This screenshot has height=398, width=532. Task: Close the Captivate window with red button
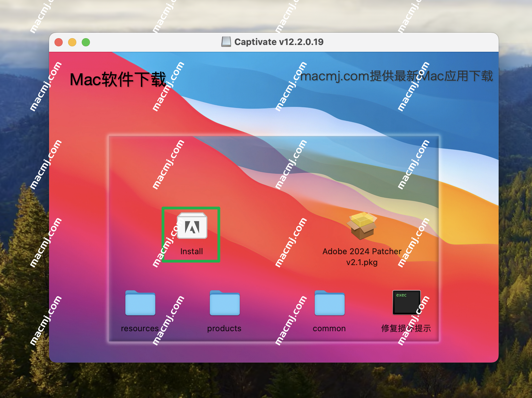tap(59, 42)
